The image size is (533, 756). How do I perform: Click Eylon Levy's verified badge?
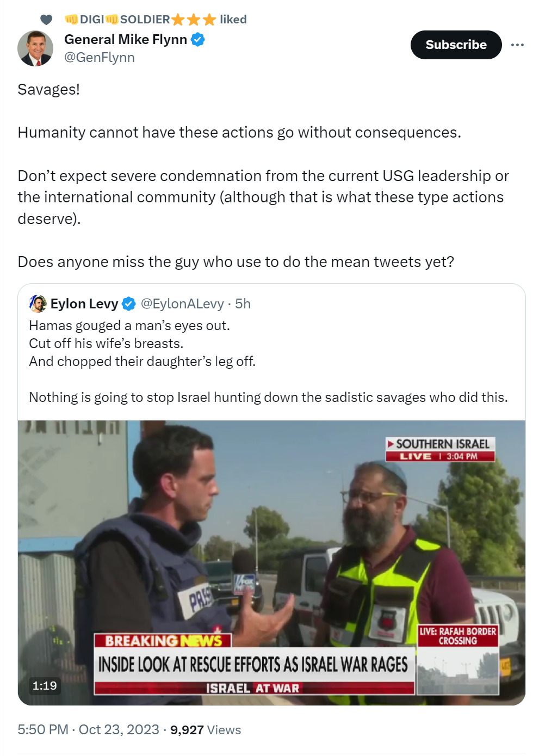[128, 304]
